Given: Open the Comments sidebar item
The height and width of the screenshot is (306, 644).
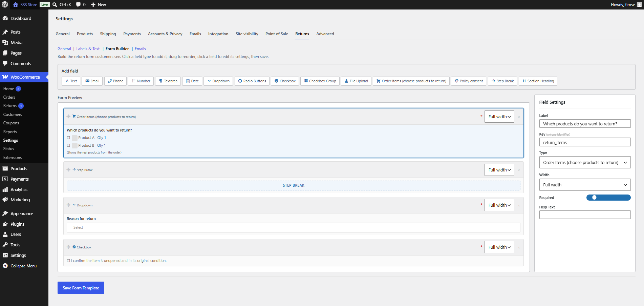Looking at the screenshot, I should 24,63.
